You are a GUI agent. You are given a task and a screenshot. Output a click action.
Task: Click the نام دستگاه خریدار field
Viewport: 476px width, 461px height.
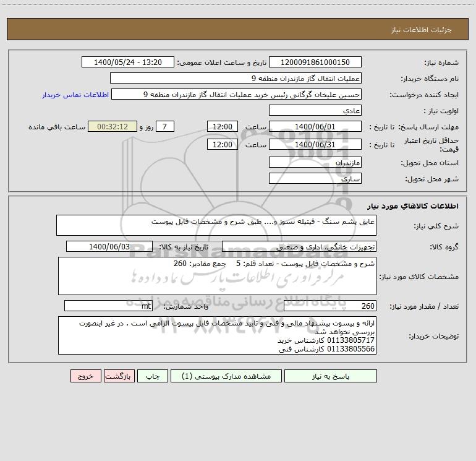236,78
